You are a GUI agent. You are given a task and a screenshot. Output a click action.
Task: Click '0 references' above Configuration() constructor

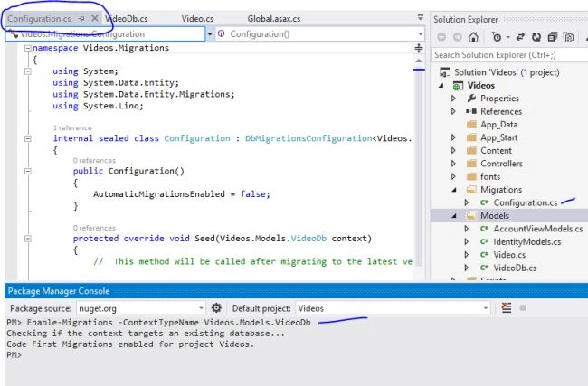[x=94, y=160]
